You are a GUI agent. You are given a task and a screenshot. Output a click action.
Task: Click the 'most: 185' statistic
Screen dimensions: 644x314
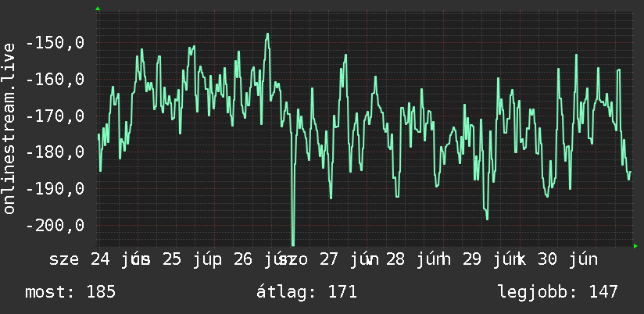point(70,292)
